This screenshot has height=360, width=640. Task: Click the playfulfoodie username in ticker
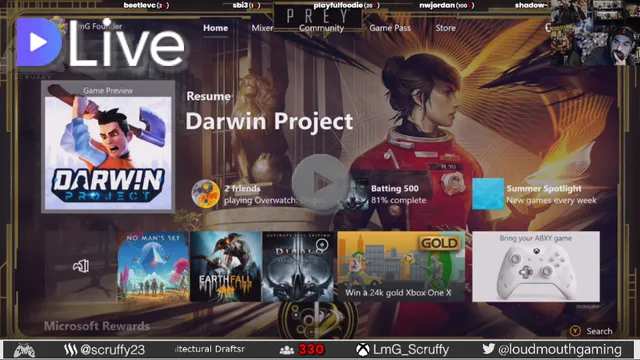coord(338,5)
